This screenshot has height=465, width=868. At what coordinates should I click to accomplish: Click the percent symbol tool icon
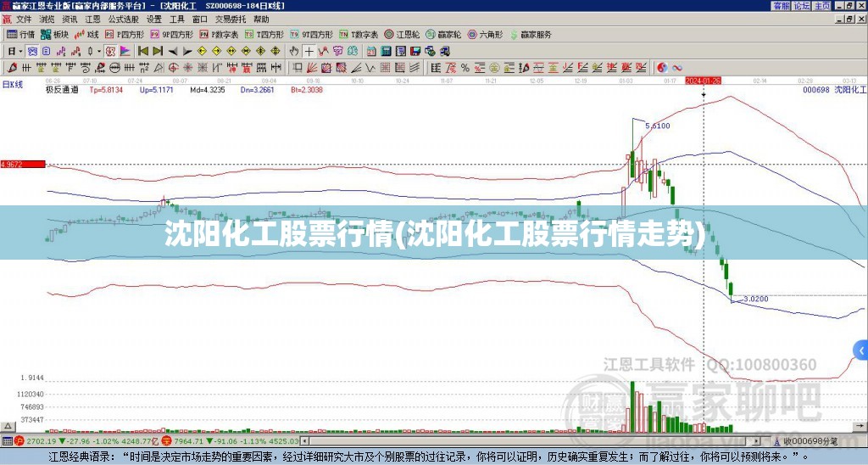coord(465,68)
